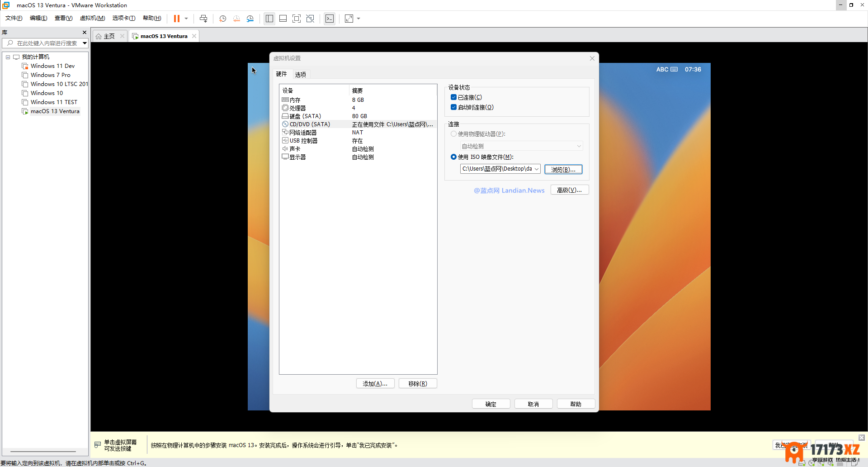The height and width of the screenshot is (467, 868).
Task: Toggle the library sidebar view icon
Action: point(269,19)
